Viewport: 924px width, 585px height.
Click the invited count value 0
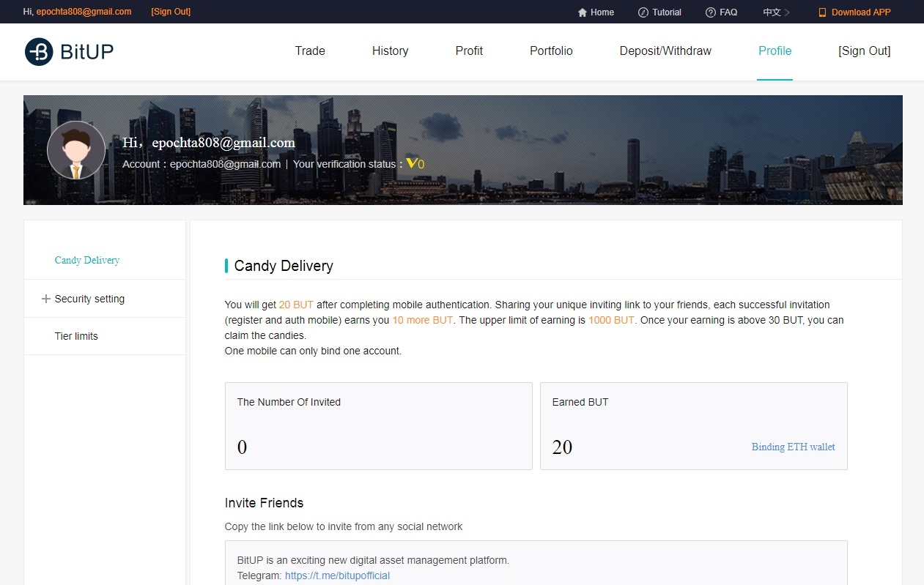[x=242, y=447]
